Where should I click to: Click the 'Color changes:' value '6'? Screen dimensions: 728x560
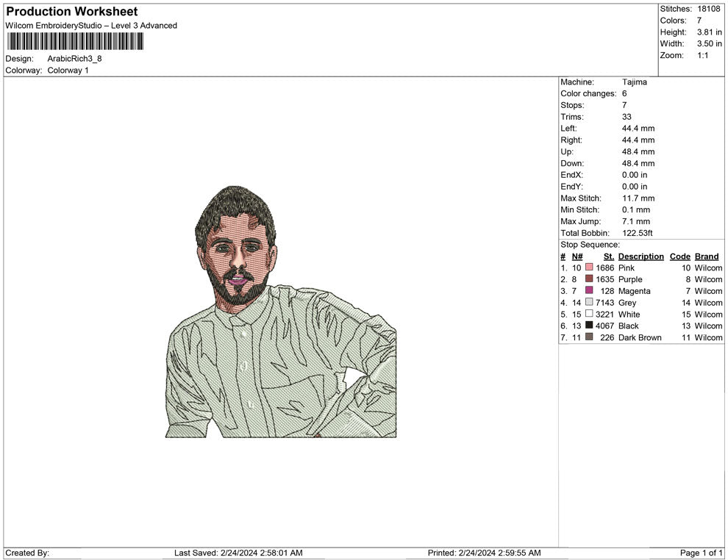tap(624, 94)
